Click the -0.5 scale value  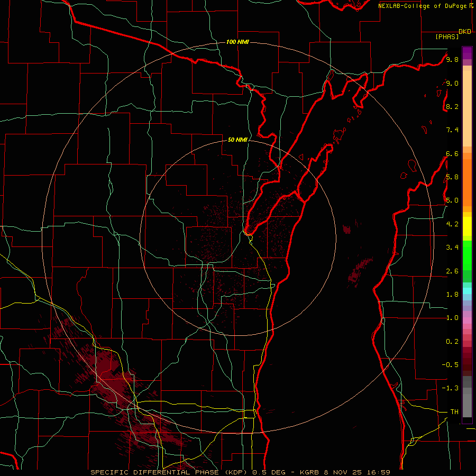450,365
